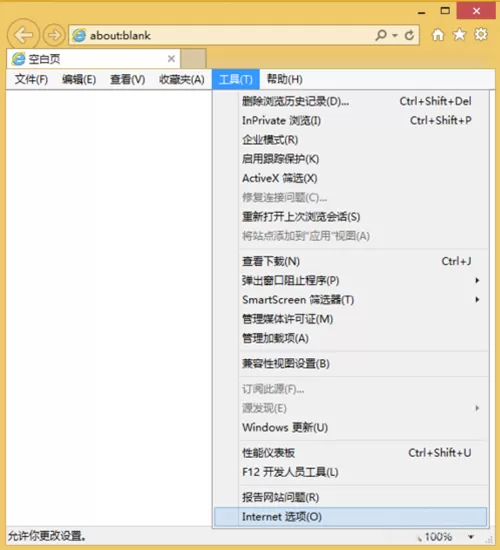This screenshot has width=500, height=550.
Task: Open 管理加载项(A)
Action: 351,338
